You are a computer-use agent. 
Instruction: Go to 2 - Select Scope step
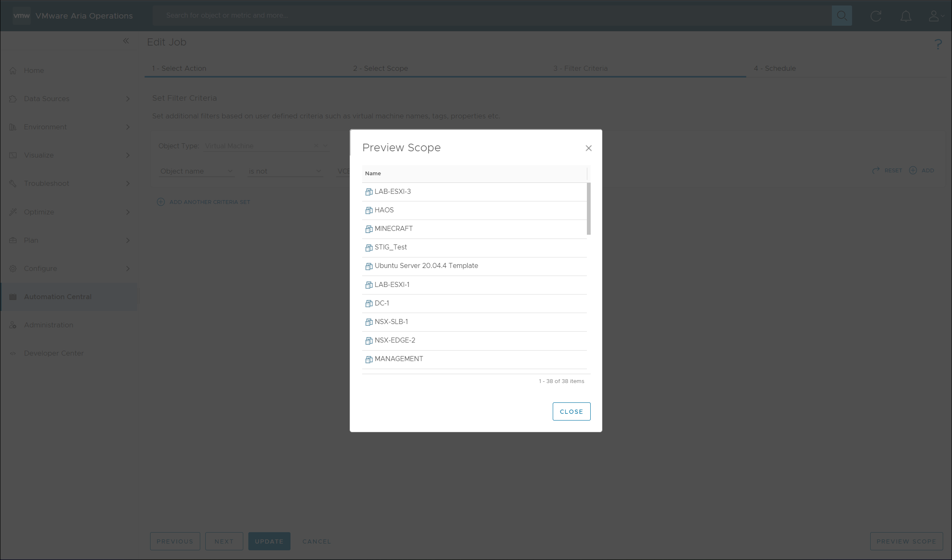380,68
